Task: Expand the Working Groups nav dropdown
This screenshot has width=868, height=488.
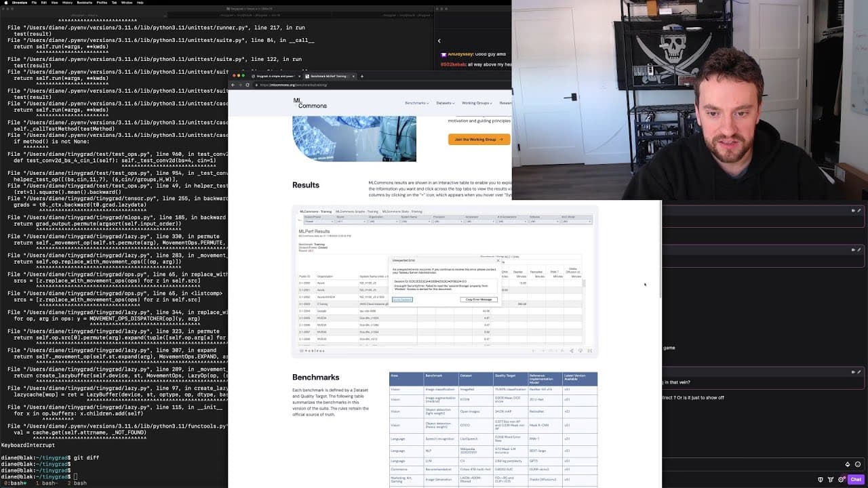Action: point(477,103)
